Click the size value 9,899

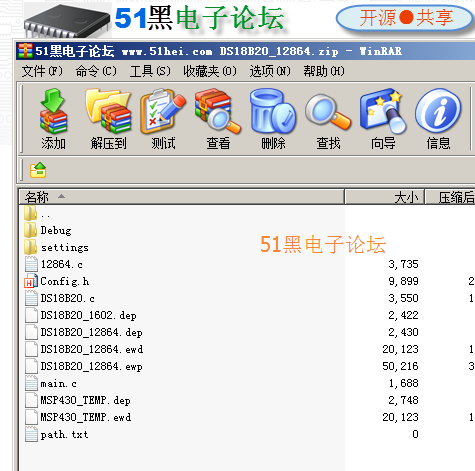click(403, 281)
